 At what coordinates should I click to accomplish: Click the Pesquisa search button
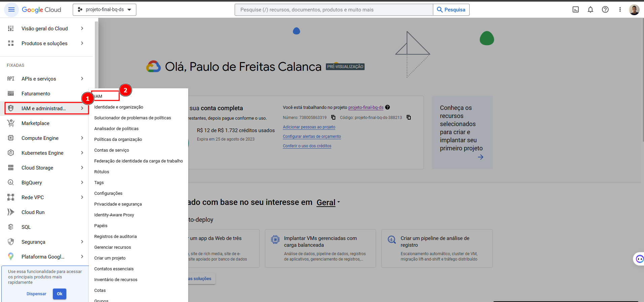451,10
